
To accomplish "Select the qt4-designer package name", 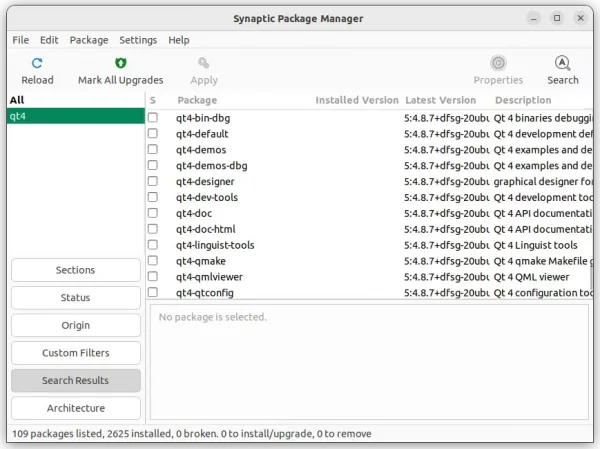I will (205, 181).
